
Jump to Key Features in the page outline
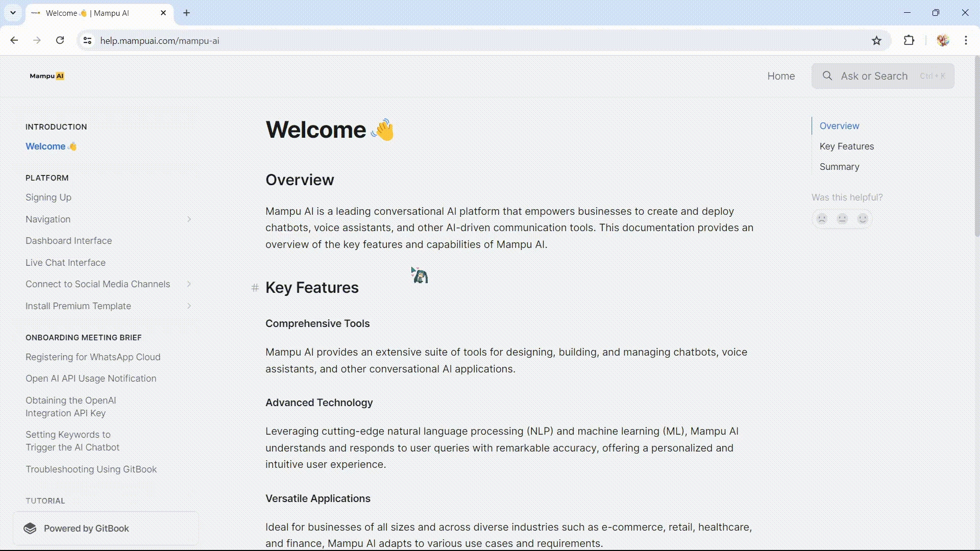pos(846,146)
